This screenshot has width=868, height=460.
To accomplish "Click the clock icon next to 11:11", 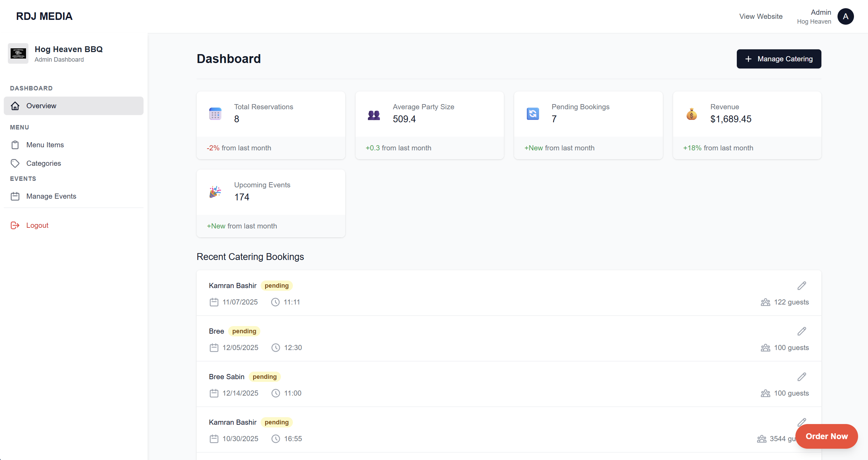I will (275, 302).
